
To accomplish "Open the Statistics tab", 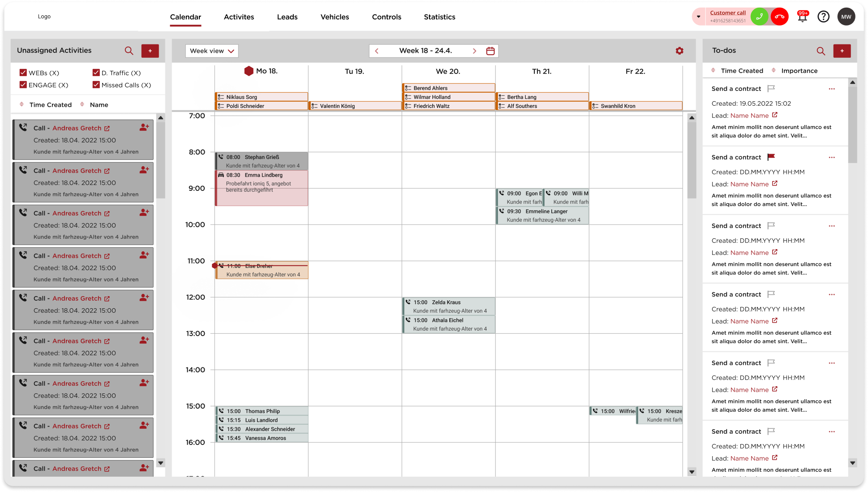I will coord(439,17).
